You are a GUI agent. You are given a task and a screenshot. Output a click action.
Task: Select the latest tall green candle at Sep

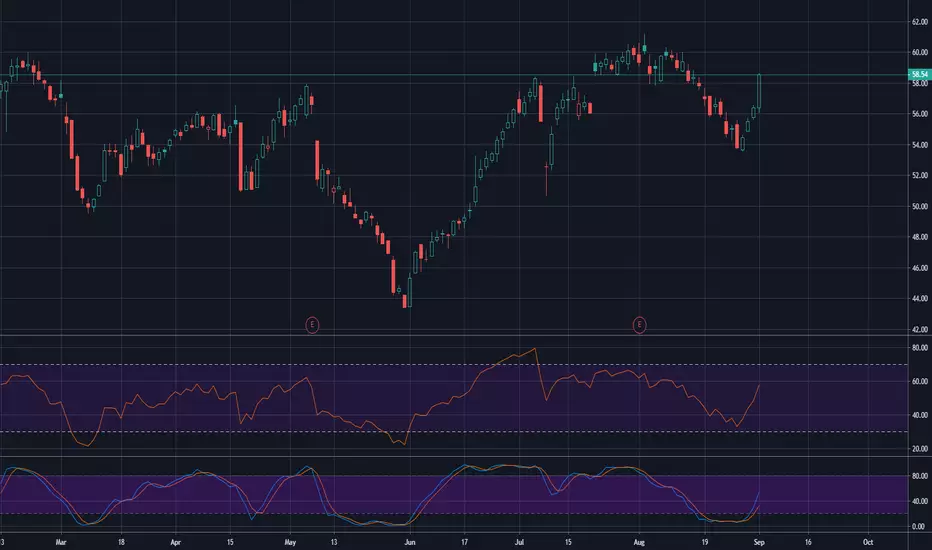(759, 92)
